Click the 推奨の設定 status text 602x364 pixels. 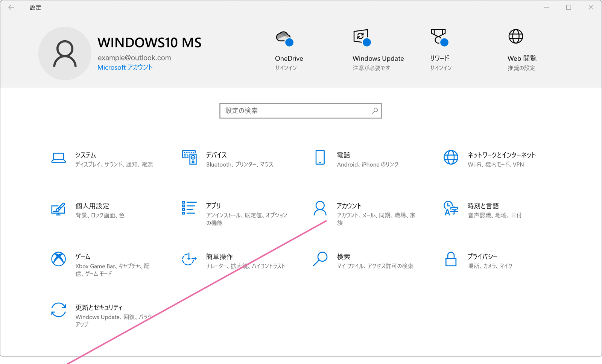[521, 68]
